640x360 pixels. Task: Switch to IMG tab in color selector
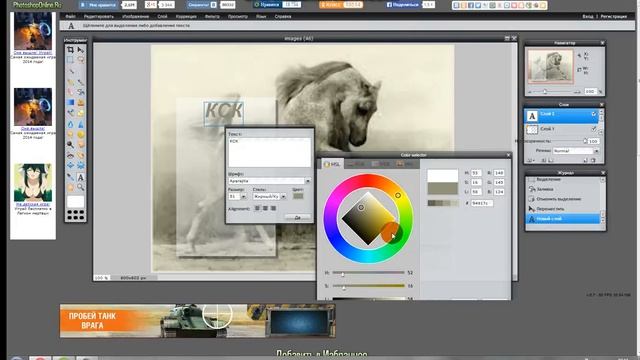coord(406,164)
